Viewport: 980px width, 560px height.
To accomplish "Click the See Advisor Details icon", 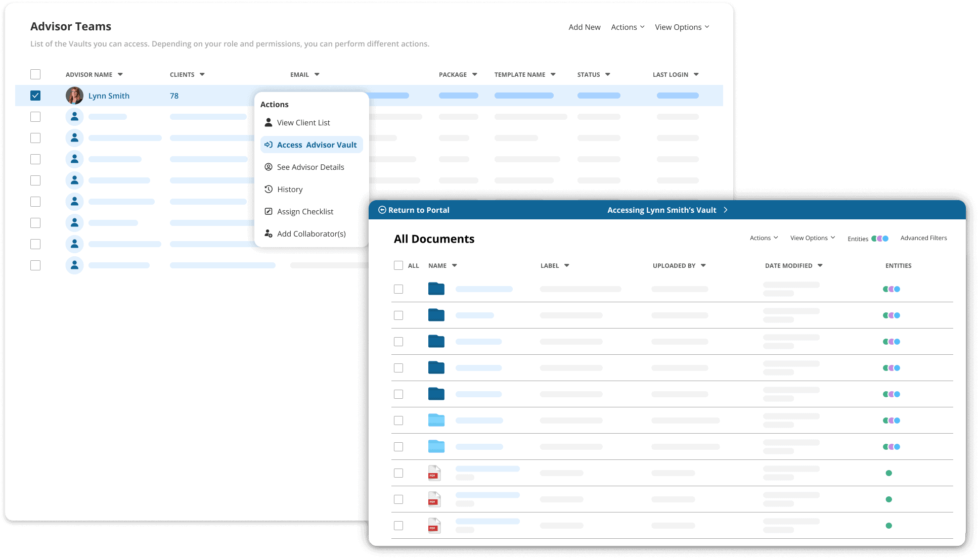I will click(x=269, y=167).
